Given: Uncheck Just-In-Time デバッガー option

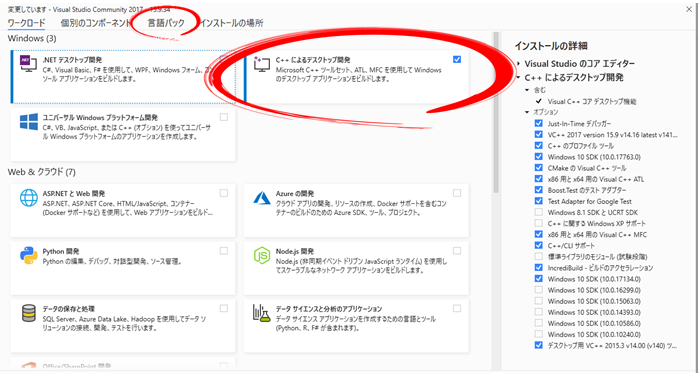Looking at the screenshot, I should [539, 123].
